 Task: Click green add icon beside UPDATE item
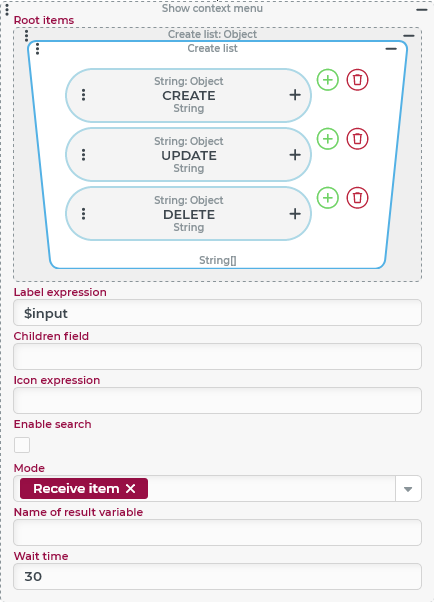(x=328, y=139)
